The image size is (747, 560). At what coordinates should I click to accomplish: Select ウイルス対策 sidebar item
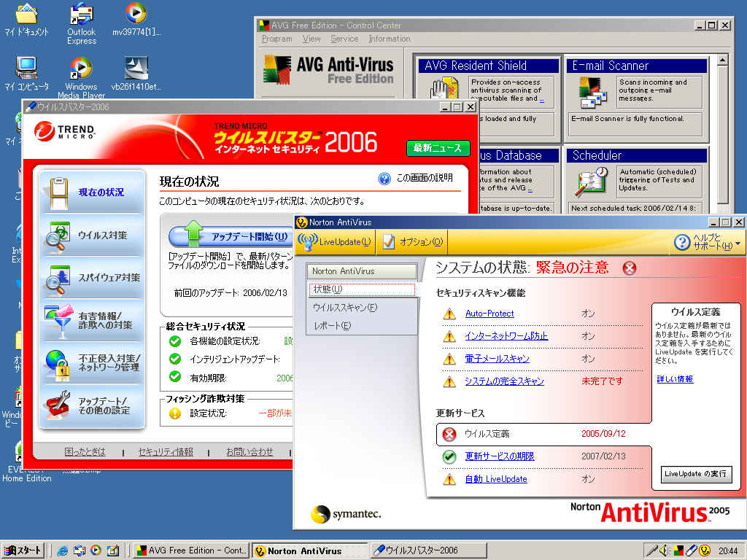click(93, 236)
